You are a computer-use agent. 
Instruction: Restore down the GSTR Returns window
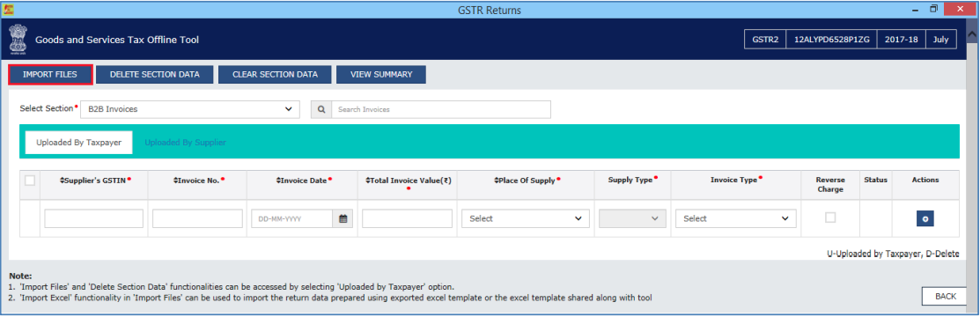click(933, 10)
